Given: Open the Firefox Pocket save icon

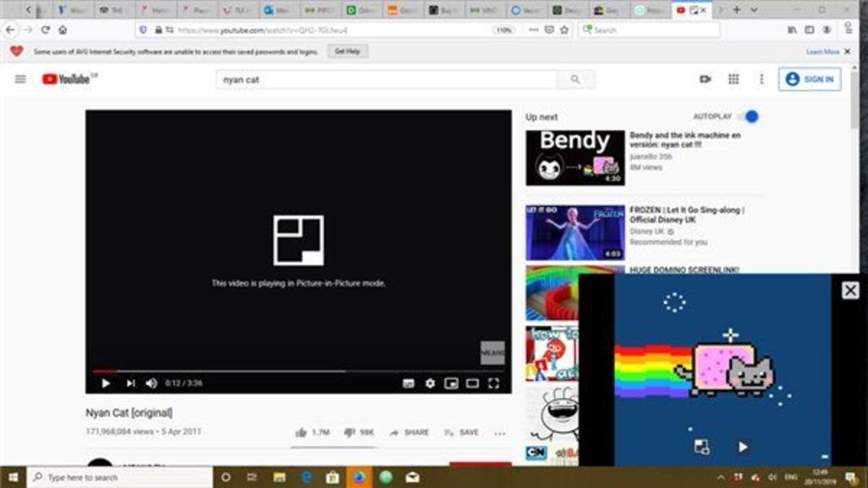Looking at the screenshot, I should (x=549, y=30).
